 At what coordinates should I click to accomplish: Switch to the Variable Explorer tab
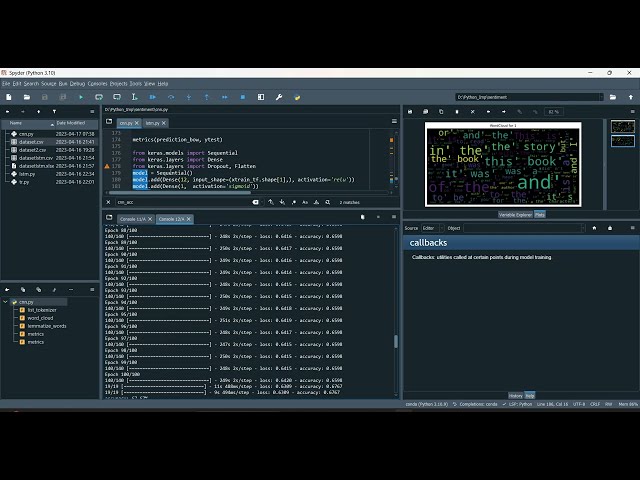click(x=515, y=215)
